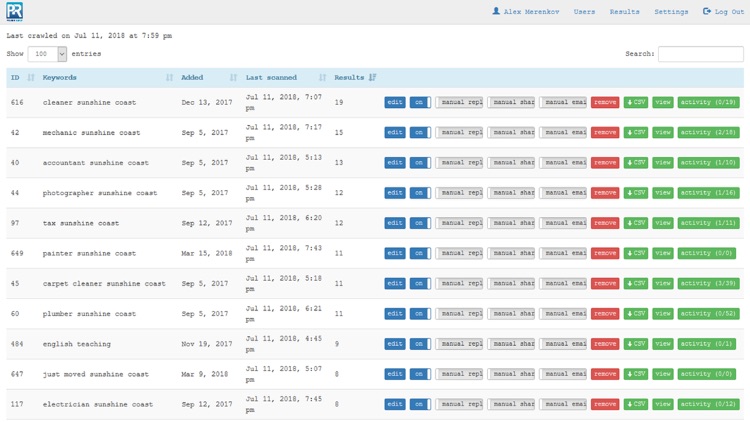Screen dimensions: 750x422
Task: Click the 'Dec 13, 2017' added date
Action: click(x=207, y=102)
